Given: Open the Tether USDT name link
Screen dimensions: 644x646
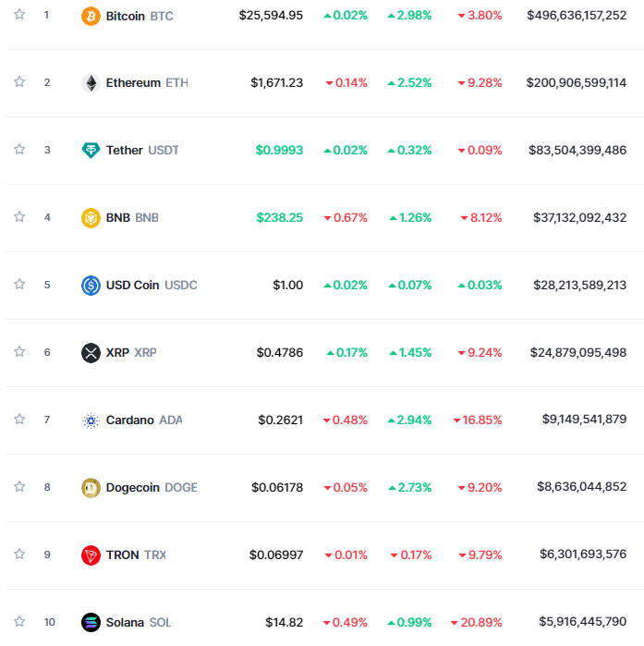Looking at the screenshot, I should pos(142,150).
